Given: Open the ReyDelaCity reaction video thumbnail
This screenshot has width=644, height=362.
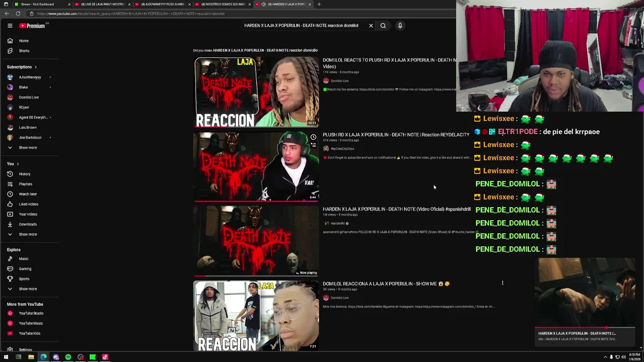Looking at the screenshot, I should pyautogui.click(x=256, y=166).
